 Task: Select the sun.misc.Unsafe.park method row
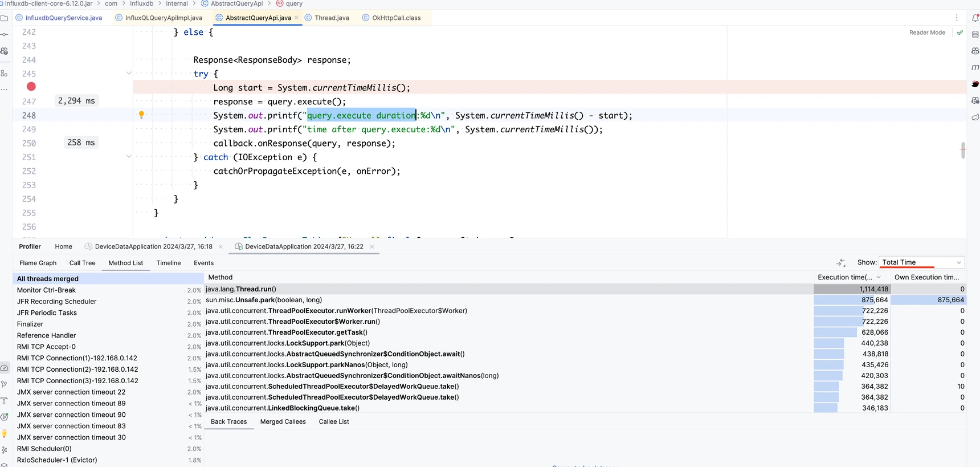(585, 299)
